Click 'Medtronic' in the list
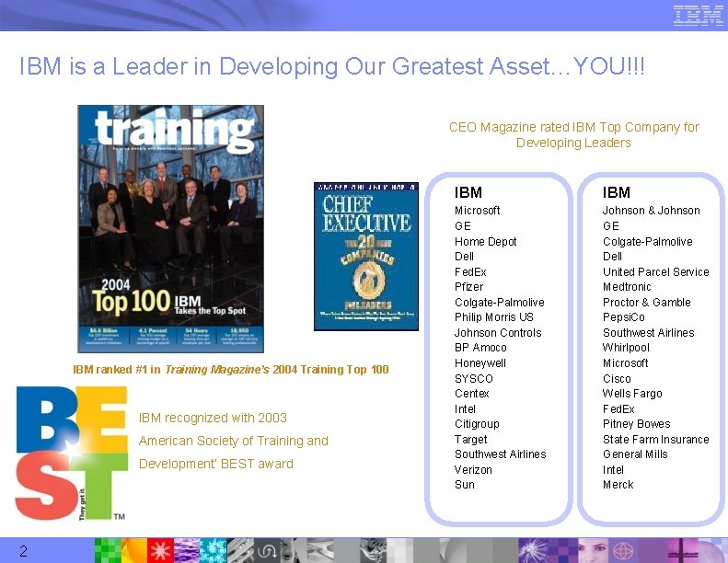 coord(627,287)
